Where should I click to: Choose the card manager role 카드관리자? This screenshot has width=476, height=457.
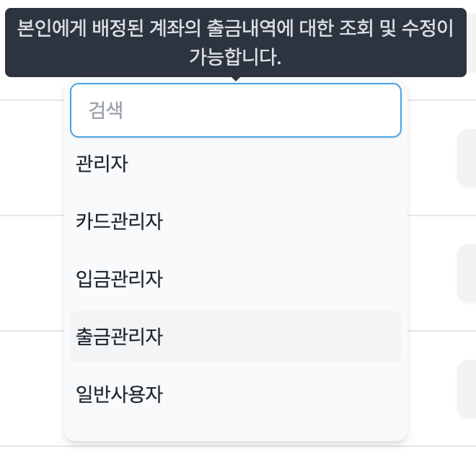pos(120,221)
